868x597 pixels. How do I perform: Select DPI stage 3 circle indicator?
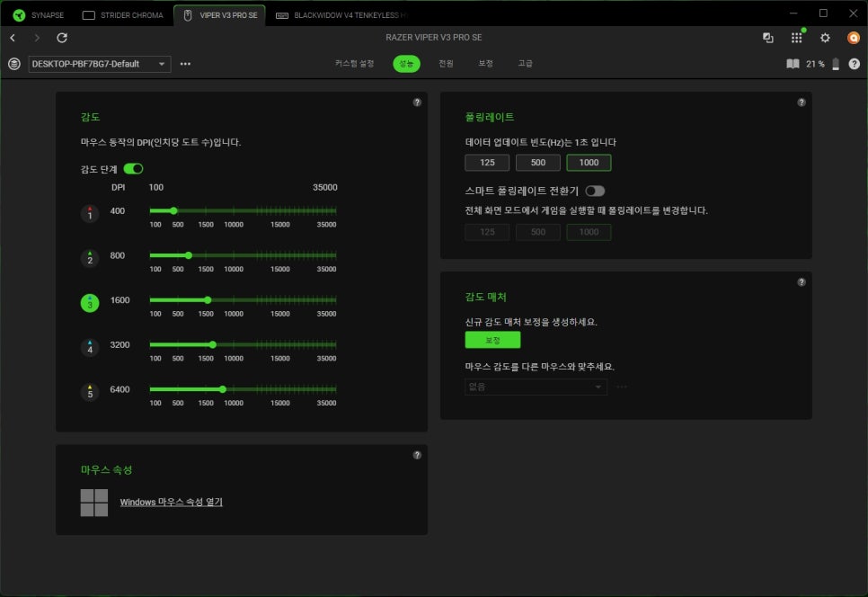pyautogui.click(x=89, y=303)
